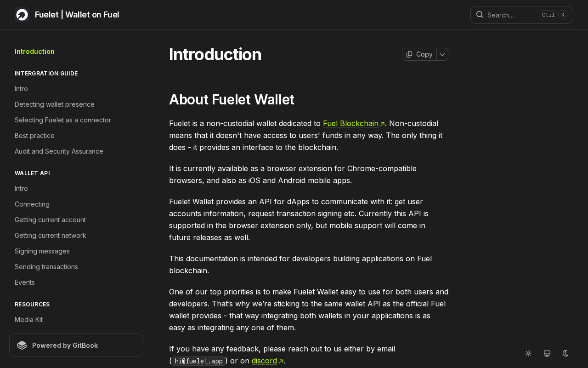Click the GitBook logo icon

(22, 345)
